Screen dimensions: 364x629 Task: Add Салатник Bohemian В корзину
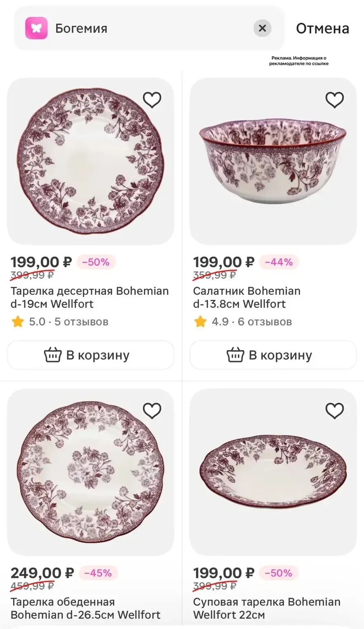[x=273, y=355]
